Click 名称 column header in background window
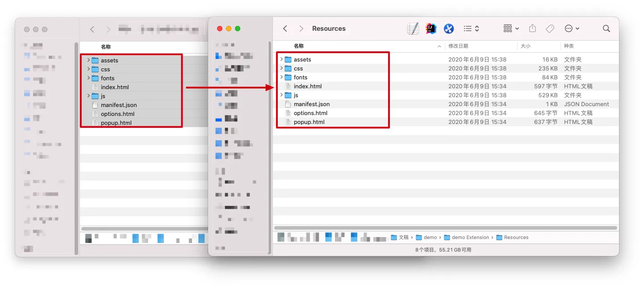The height and width of the screenshot is (289, 644). 105,47
